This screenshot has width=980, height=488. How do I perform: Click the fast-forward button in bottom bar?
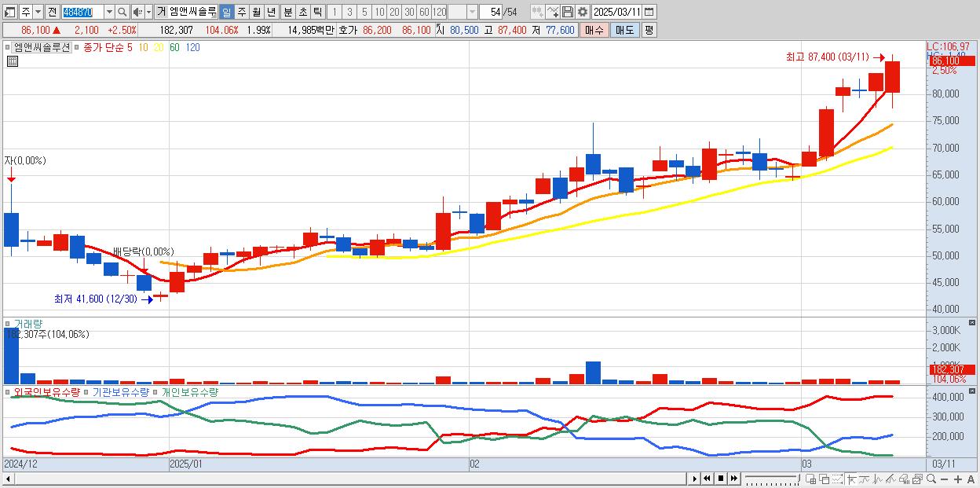pyautogui.click(x=734, y=479)
